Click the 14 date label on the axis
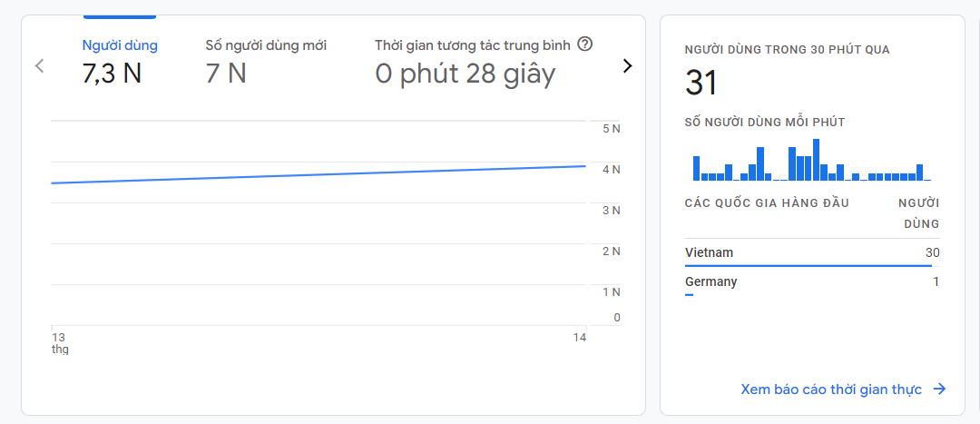The height and width of the screenshot is (424, 980). click(580, 338)
